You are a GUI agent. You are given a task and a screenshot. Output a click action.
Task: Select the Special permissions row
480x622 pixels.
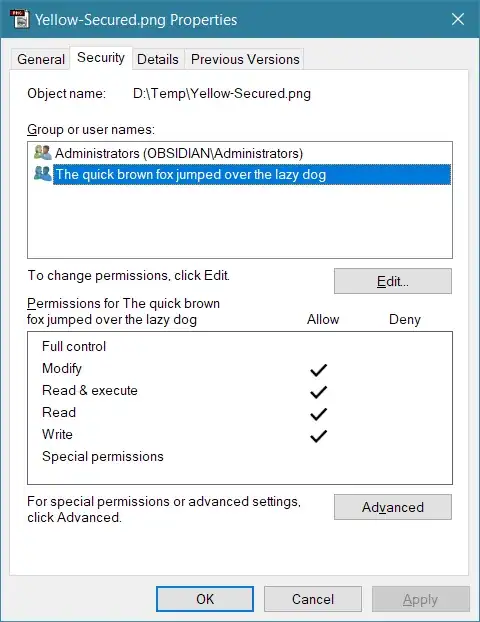point(240,457)
